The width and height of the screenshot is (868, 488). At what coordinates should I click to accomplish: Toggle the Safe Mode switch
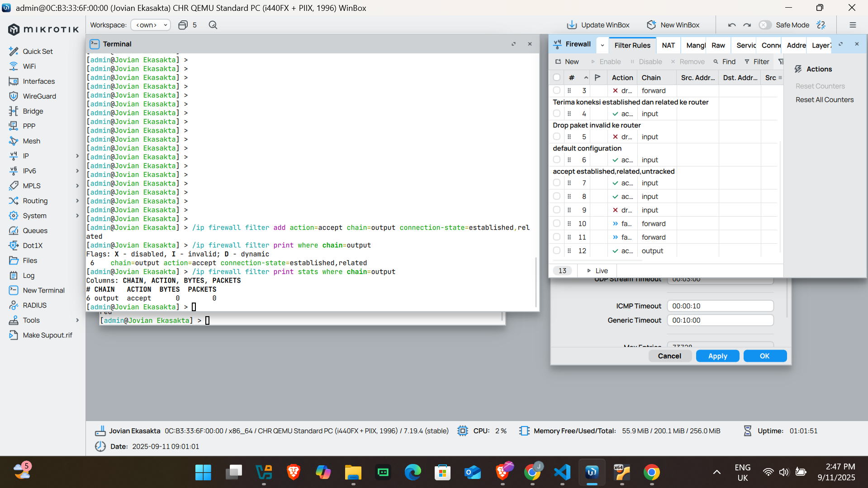pyautogui.click(x=765, y=25)
